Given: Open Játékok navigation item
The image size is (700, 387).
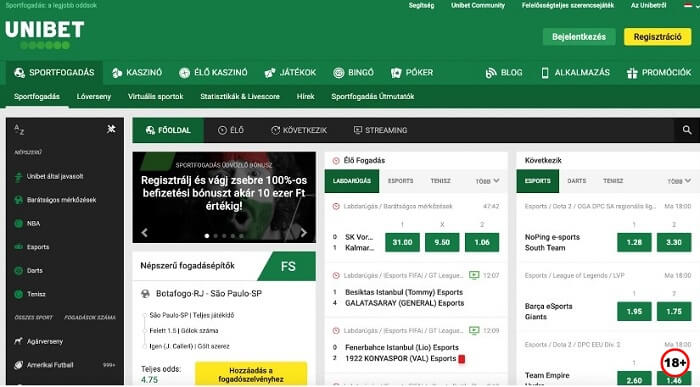Looking at the screenshot, I should coord(290,72).
